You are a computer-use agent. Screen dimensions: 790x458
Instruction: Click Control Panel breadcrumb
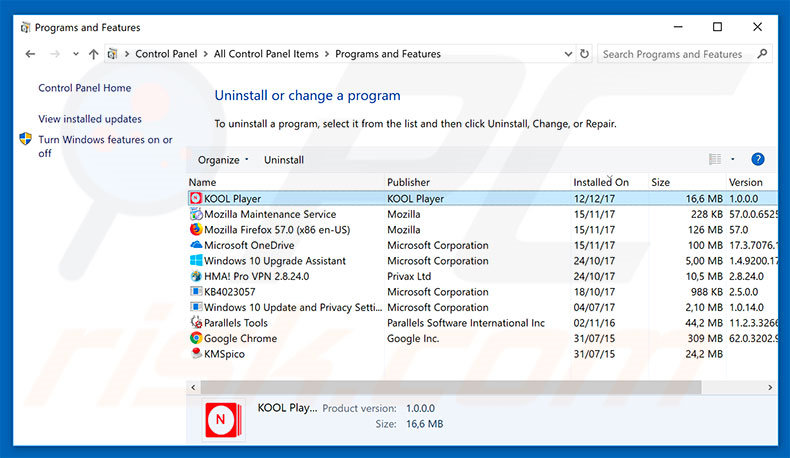click(166, 54)
